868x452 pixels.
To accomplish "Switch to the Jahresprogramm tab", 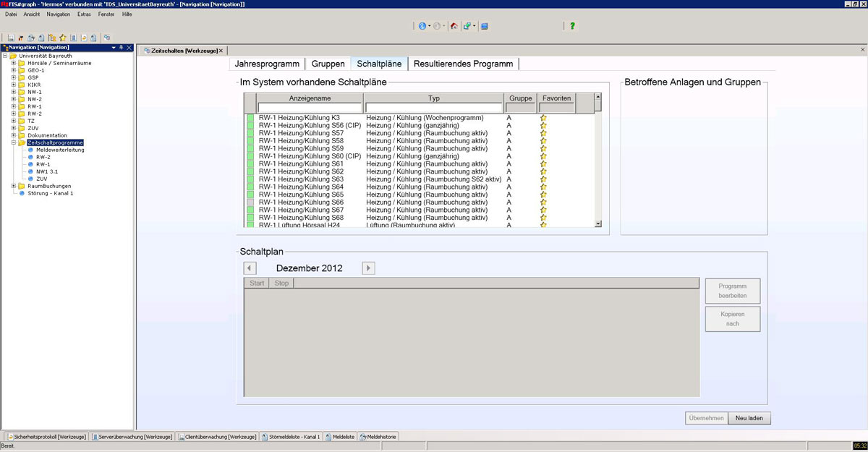I will 267,64.
